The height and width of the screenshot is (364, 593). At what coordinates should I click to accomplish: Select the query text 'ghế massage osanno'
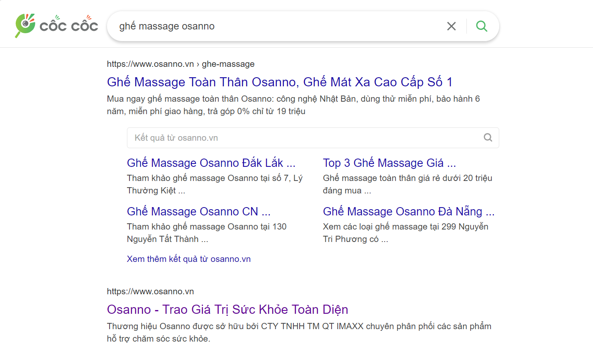coord(167,26)
